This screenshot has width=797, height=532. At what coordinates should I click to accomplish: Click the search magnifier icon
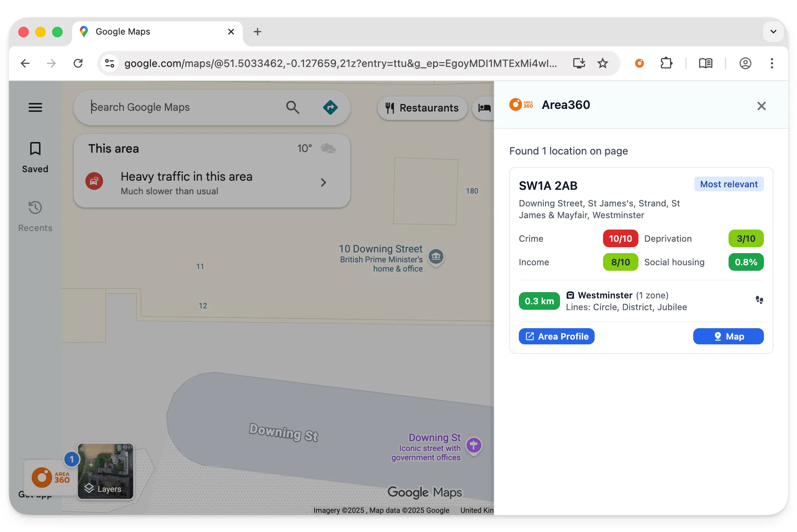pos(292,107)
